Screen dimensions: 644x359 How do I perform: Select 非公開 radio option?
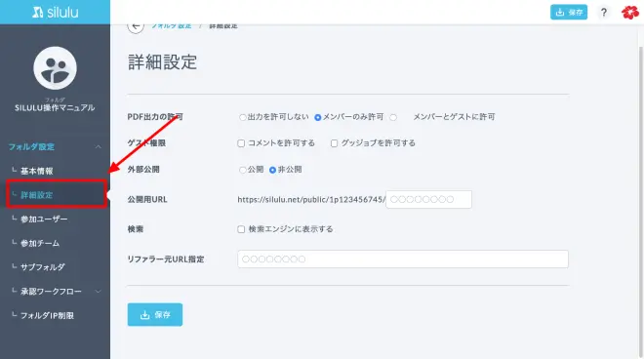coord(272,170)
